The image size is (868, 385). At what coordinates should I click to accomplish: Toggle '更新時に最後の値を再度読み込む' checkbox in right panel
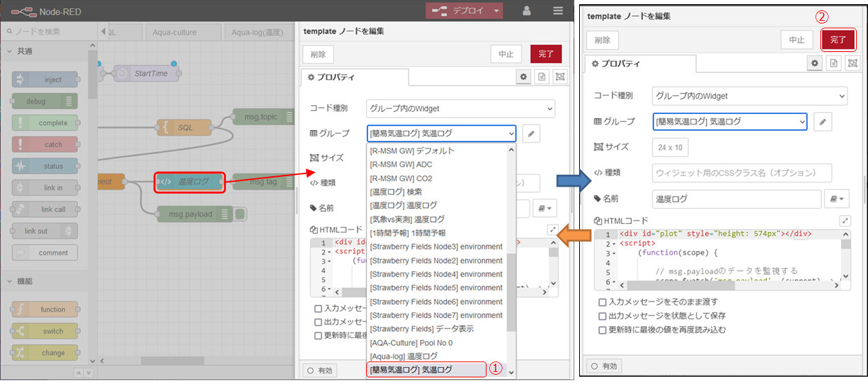[x=603, y=330]
